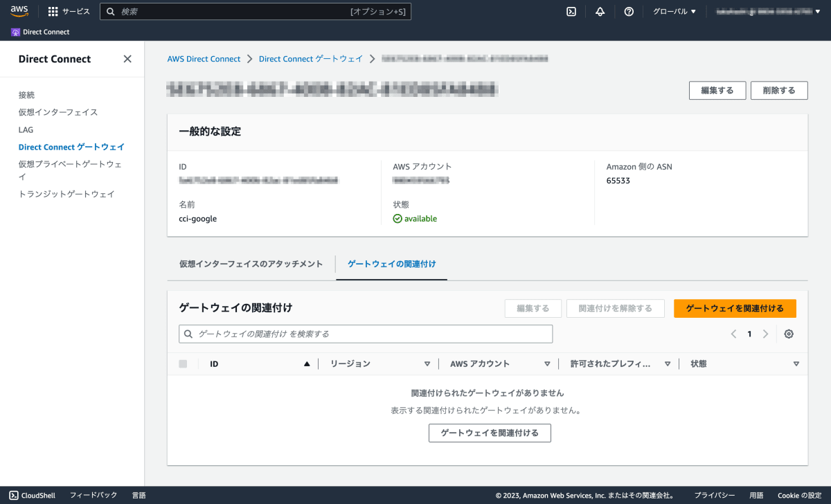
Task: Open Cookie の設定 in the footer
Action: (799, 496)
